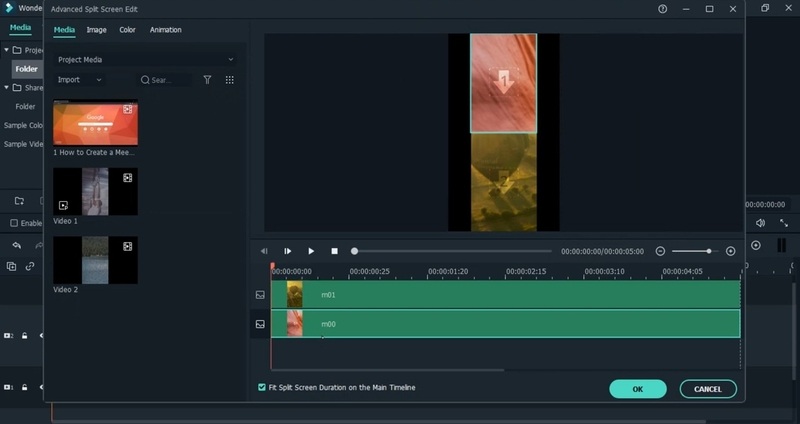Click the OK button
Viewport: 800px width, 424px height.
637,389
